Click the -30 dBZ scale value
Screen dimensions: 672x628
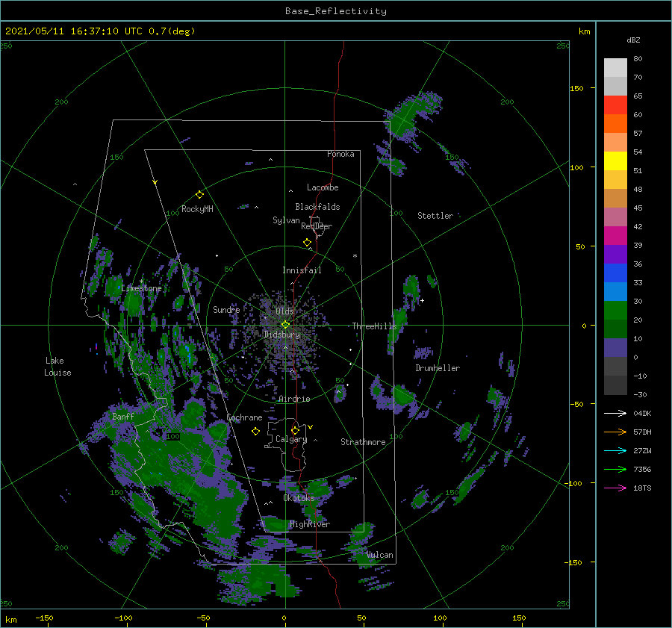coord(641,394)
